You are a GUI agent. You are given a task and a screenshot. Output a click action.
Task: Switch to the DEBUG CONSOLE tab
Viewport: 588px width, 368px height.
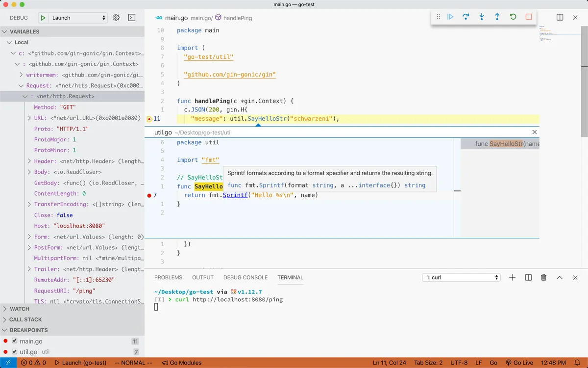(245, 277)
